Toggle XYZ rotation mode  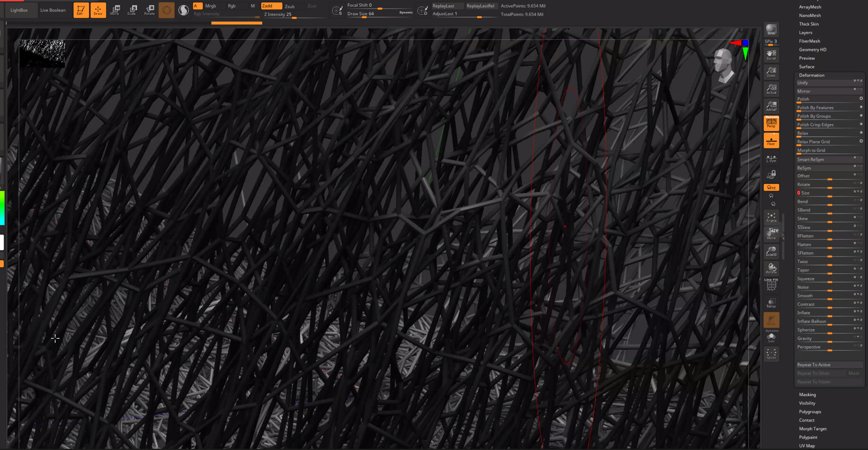click(771, 187)
